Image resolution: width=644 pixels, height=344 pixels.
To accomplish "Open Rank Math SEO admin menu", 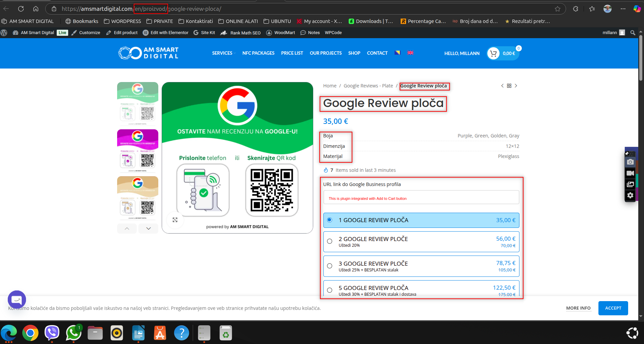I will click(x=240, y=33).
